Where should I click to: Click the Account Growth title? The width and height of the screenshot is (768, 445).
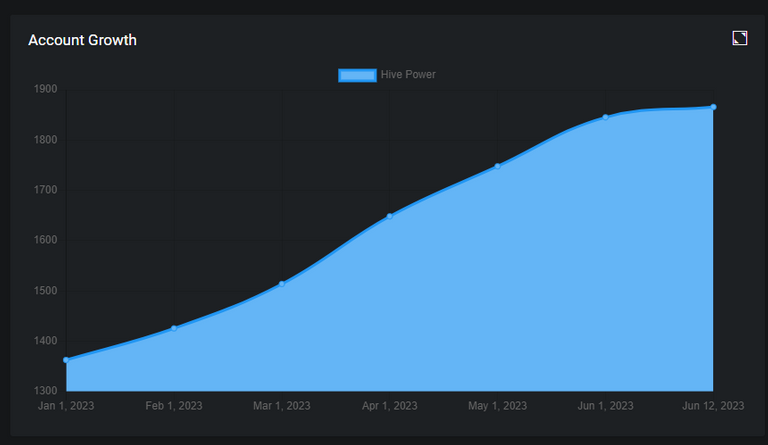coord(82,40)
